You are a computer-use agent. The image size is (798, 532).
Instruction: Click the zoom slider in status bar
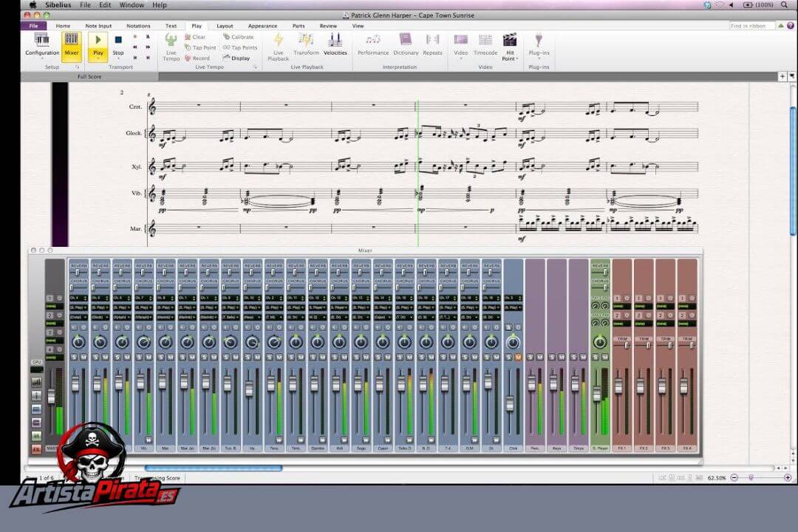click(x=751, y=477)
